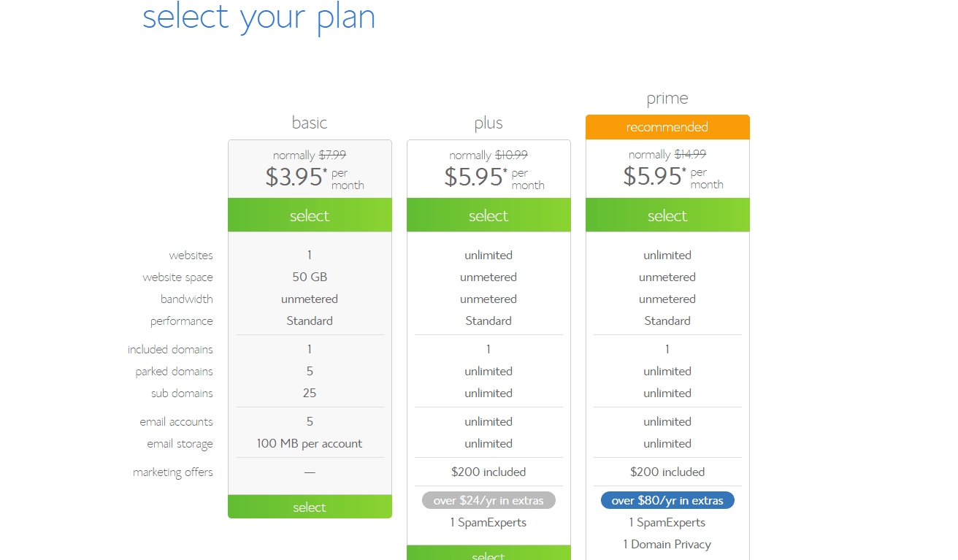Click '1 SpamExperts' in prime column
958x560 pixels.
click(x=667, y=522)
